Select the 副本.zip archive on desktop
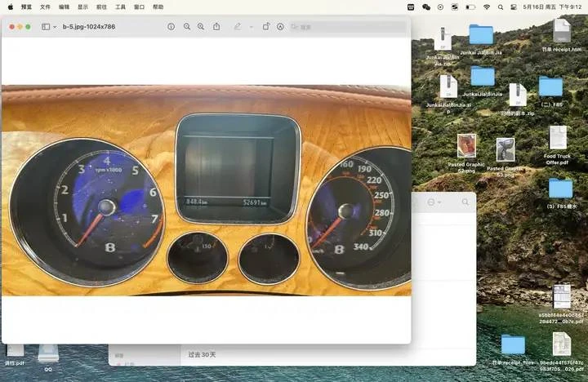 tap(518, 95)
